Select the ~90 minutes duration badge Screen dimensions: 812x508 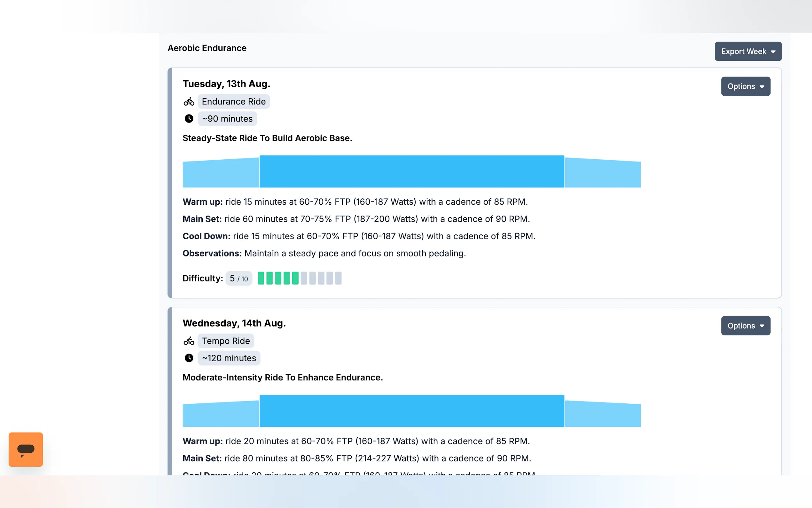(x=227, y=119)
